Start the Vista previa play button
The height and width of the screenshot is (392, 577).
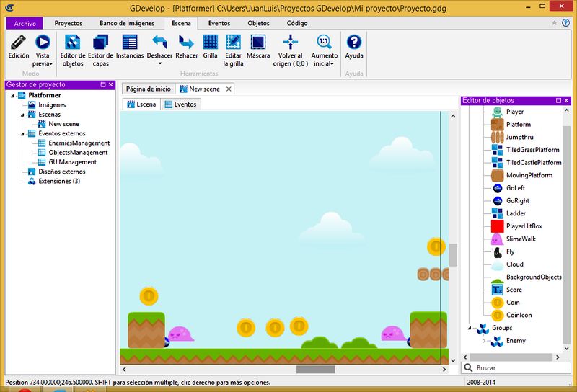(x=43, y=43)
